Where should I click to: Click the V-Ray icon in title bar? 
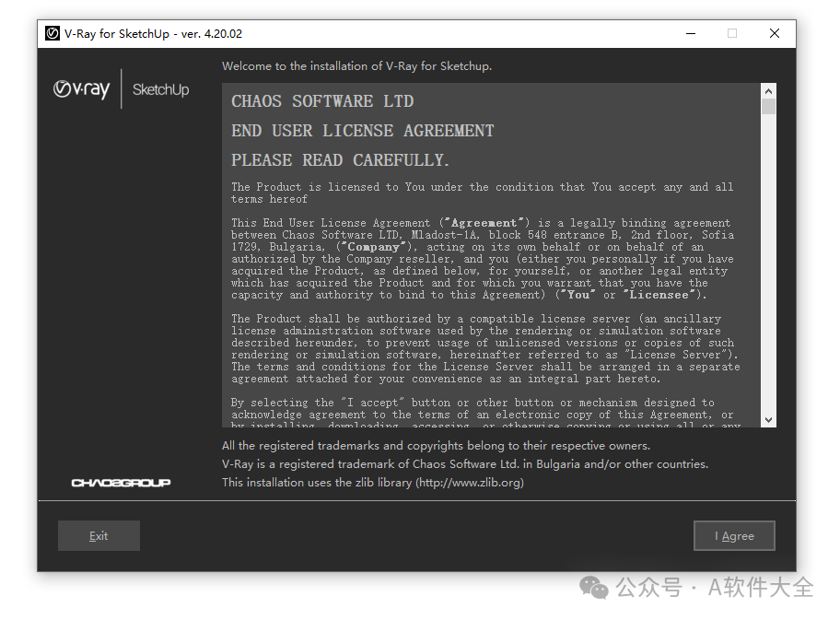[52, 34]
